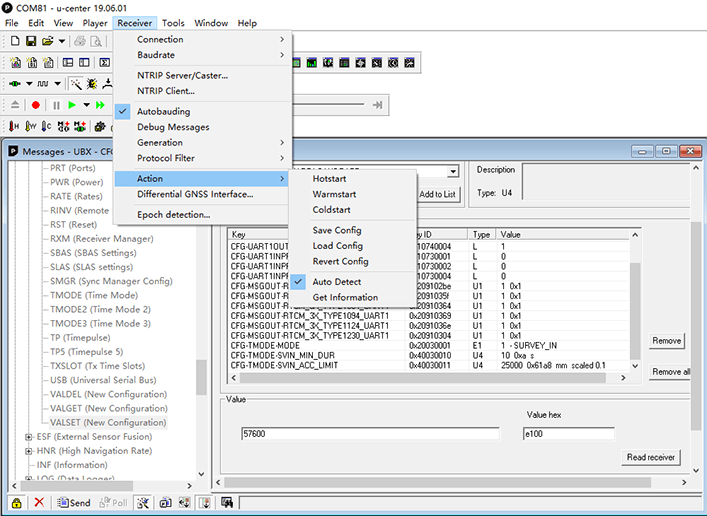Click the green Fast Forward button
The width and height of the screenshot is (707, 516).
click(x=100, y=105)
